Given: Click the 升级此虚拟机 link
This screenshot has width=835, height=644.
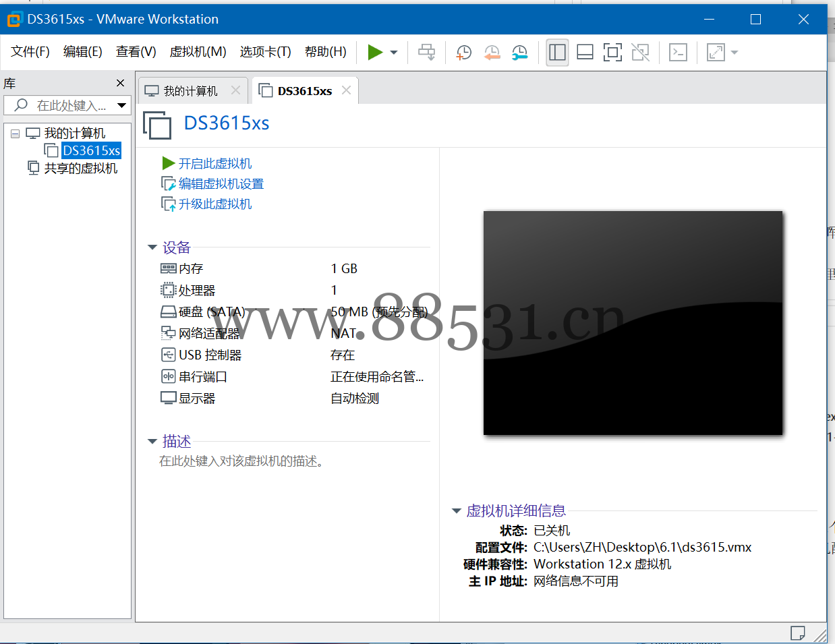Looking at the screenshot, I should (214, 204).
